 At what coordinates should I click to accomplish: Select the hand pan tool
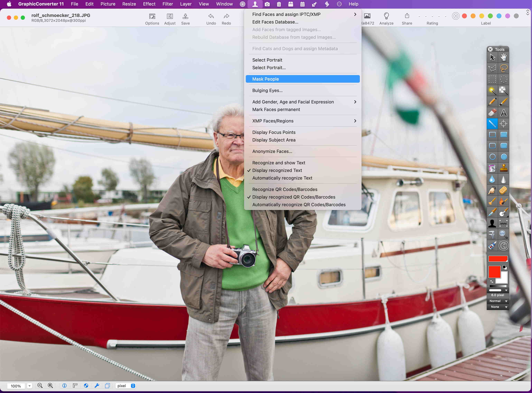point(503,57)
